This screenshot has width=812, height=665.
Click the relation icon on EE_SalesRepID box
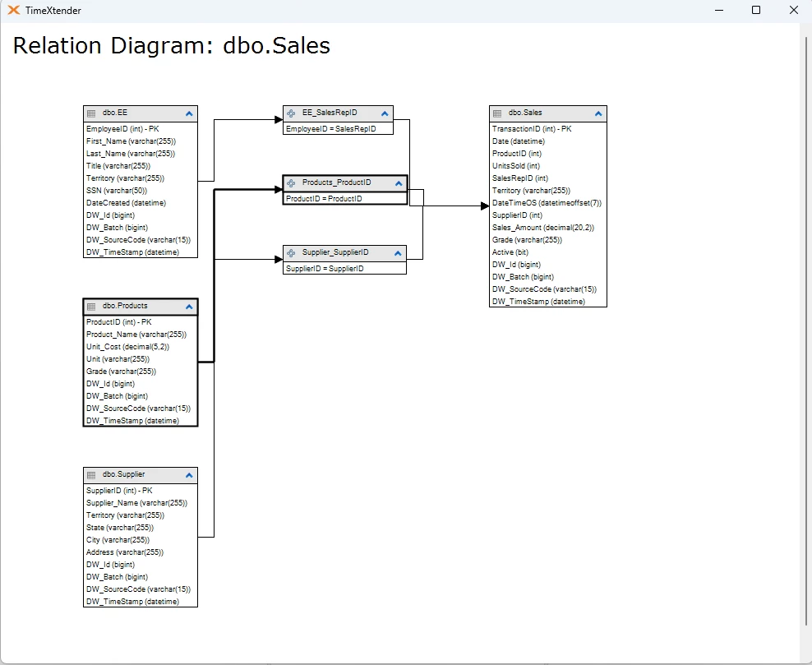pyautogui.click(x=291, y=113)
